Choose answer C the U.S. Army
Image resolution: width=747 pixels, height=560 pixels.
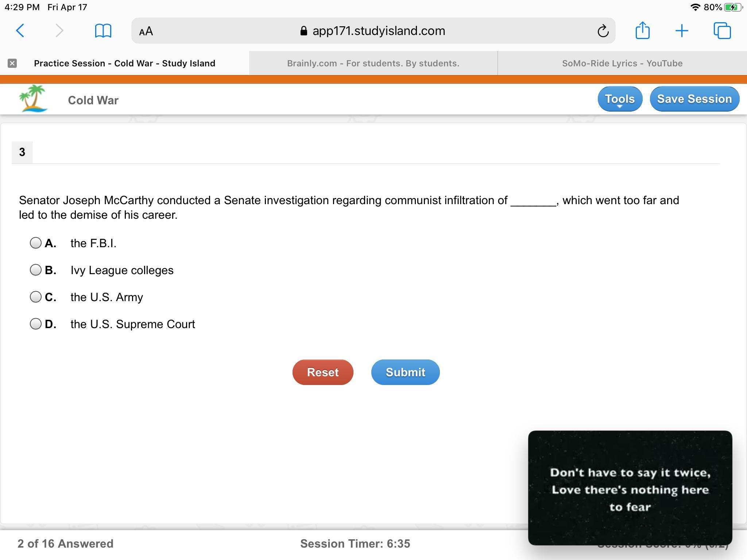36,297
